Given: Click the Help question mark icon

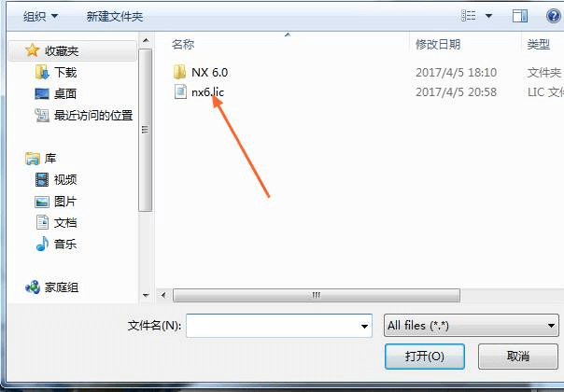Looking at the screenshot, I should (553, 16).
